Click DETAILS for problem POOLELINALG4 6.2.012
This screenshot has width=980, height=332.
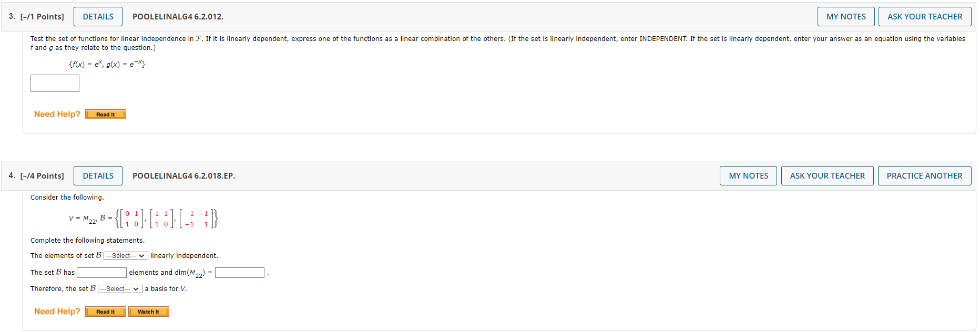point(98,16)
